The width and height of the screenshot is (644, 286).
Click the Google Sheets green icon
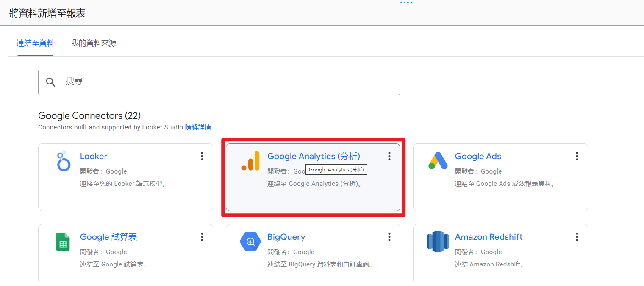(x=63, y=241)
